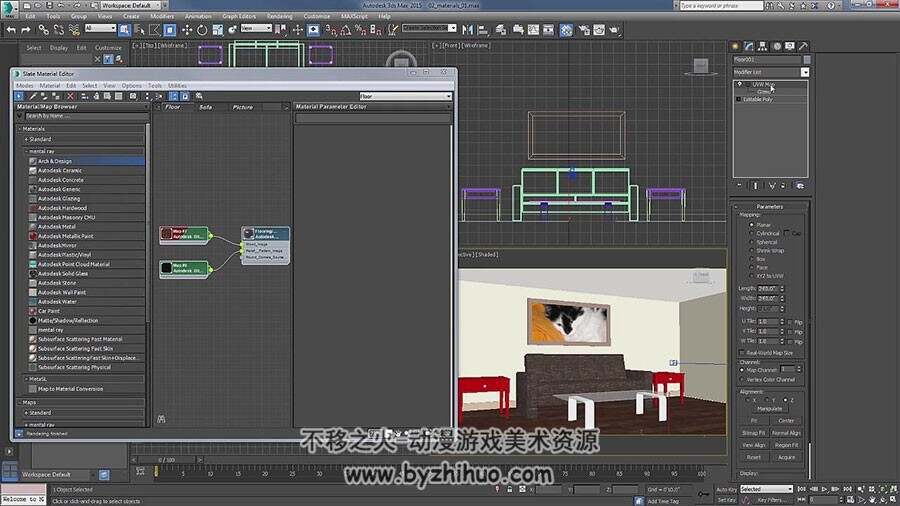This screenshot has height=506, width=900.
Task: Switch to the Picture view tab
Action: [x=243, y=107]
